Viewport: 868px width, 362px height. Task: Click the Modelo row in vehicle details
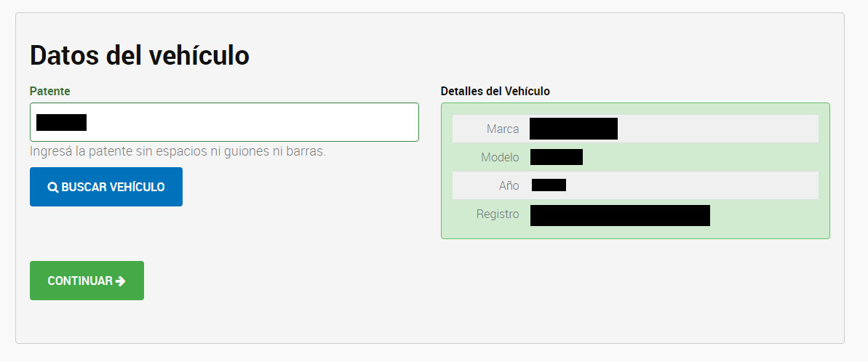tap(635, 157)
